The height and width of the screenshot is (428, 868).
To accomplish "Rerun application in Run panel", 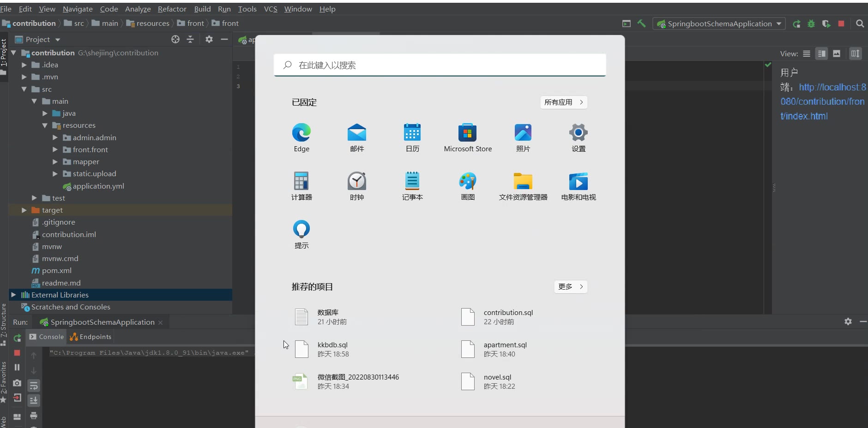I will pos(17,338).
